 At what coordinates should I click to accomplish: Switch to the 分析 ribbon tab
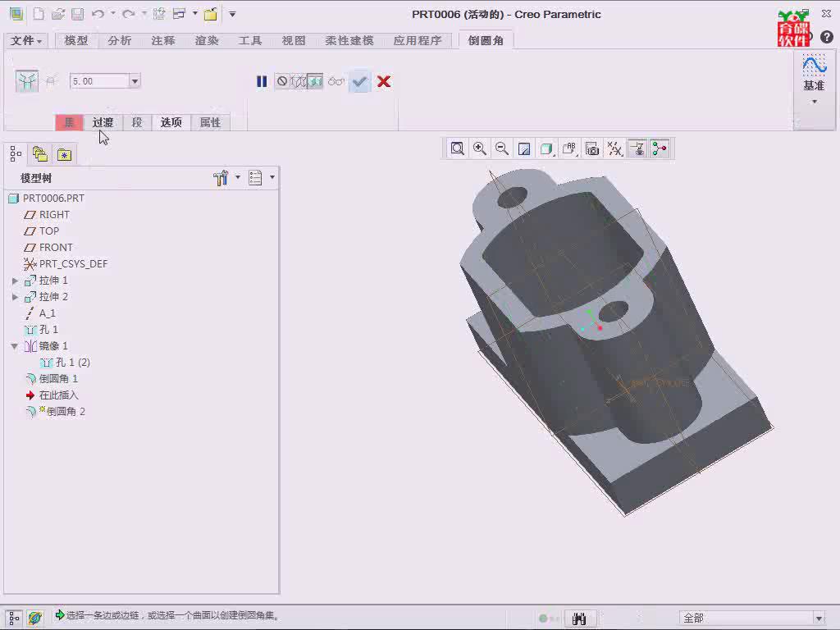pyautogui.click(x=120, y=40)
